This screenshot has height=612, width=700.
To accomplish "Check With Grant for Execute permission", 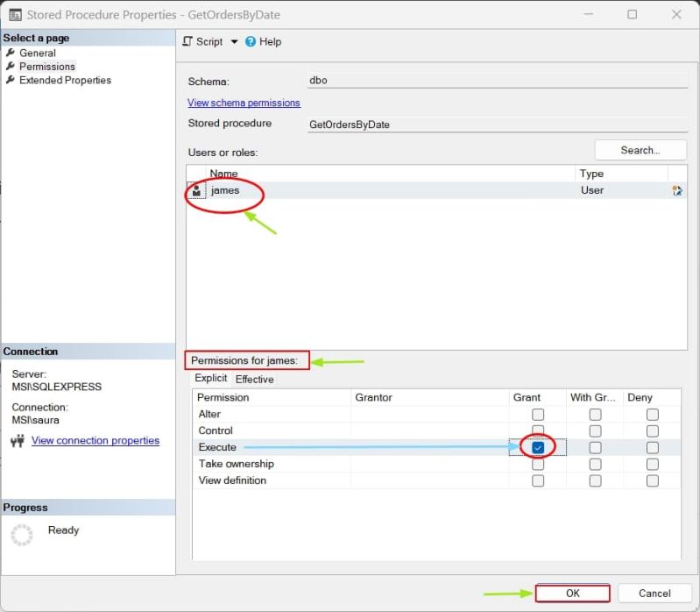I will (x=595, y=448).
